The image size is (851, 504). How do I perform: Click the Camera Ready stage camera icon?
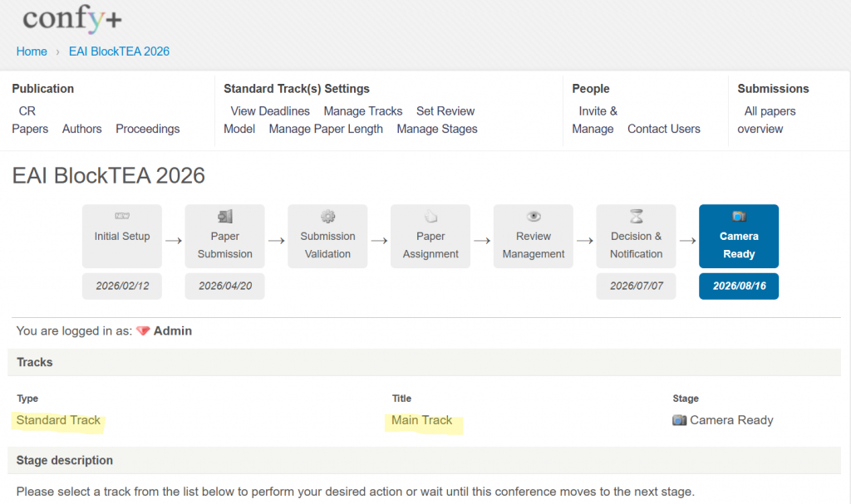[x=739, y=217]
